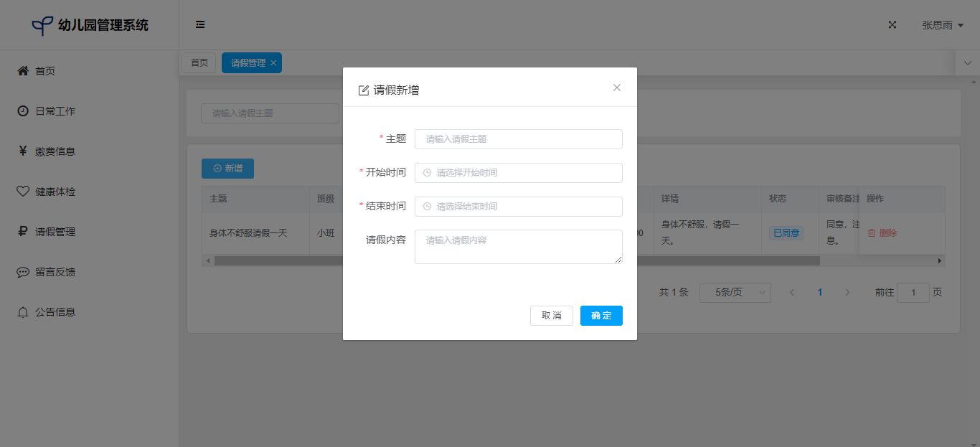The width and height of the screenshot is (980, 447).
Task: Open 日常工作 sidebar menu item
Action: click(x=89, y=110)
